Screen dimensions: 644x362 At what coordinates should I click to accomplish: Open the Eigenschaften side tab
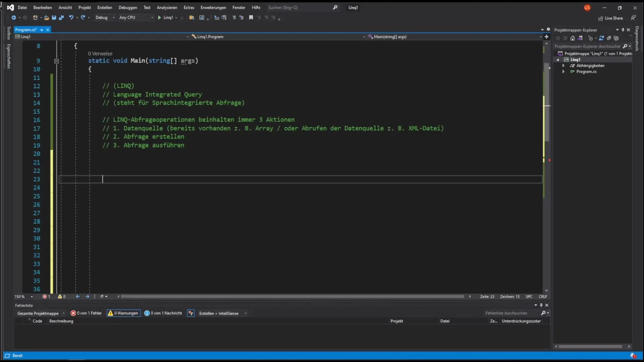9,56
